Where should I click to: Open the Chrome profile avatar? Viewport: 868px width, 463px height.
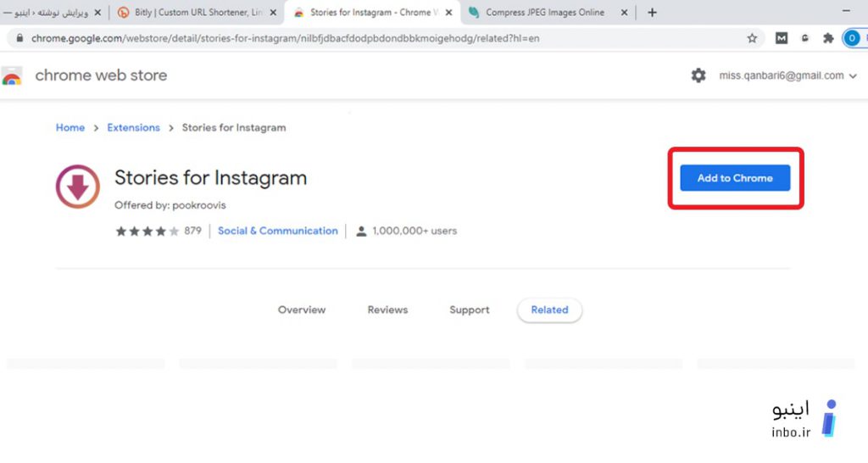coord(851,38)
